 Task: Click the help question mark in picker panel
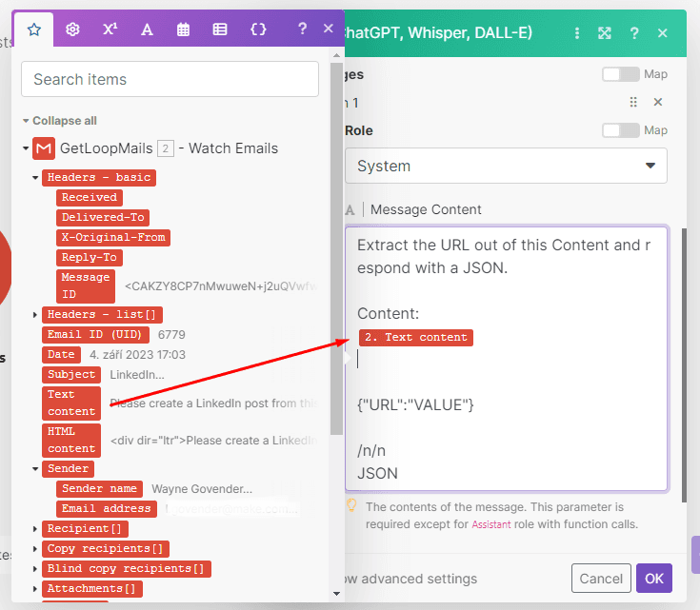click(302, 30)
